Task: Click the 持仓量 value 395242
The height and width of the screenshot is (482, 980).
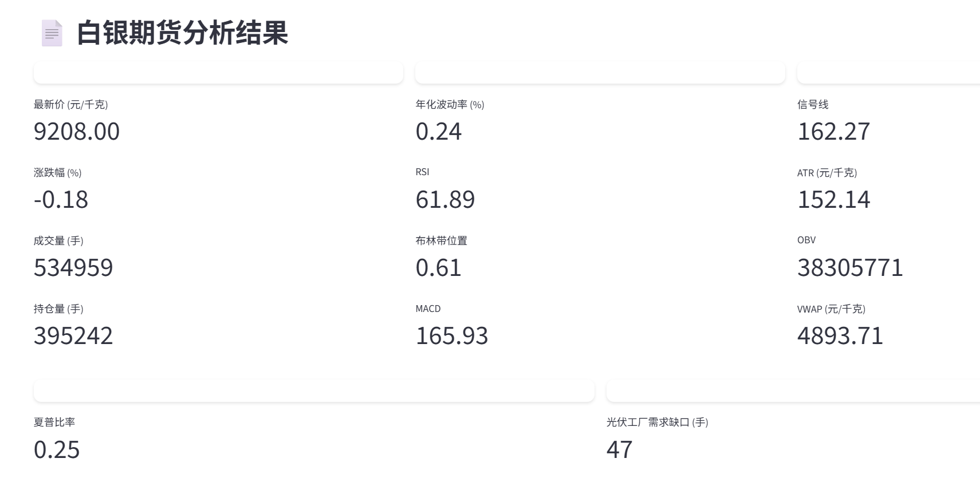Action: (x=73, y=337)
